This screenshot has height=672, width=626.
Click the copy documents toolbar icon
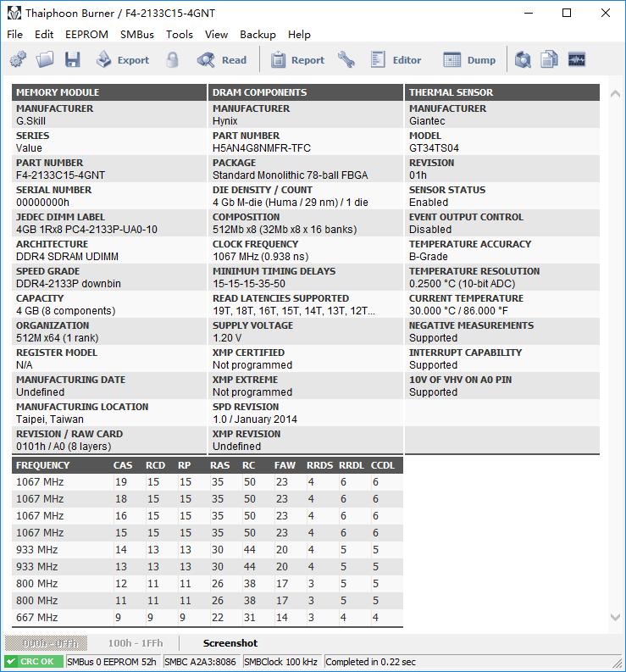click(x=549, y=59)
